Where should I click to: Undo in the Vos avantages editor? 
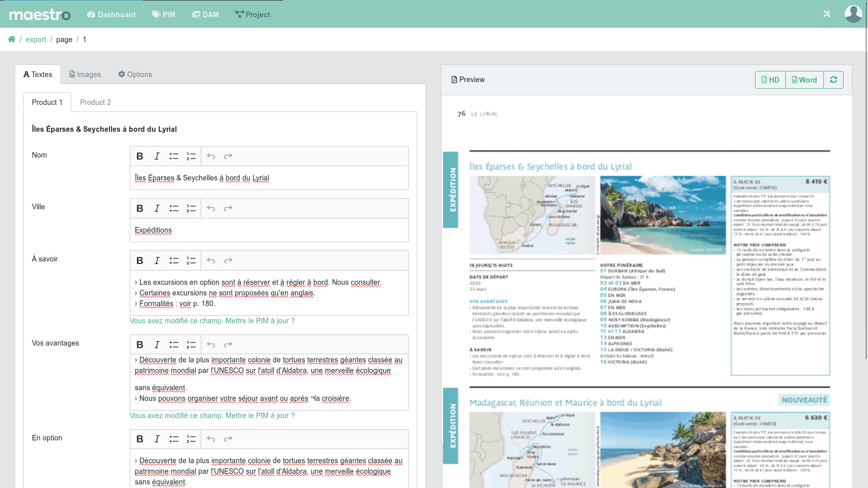211,345
